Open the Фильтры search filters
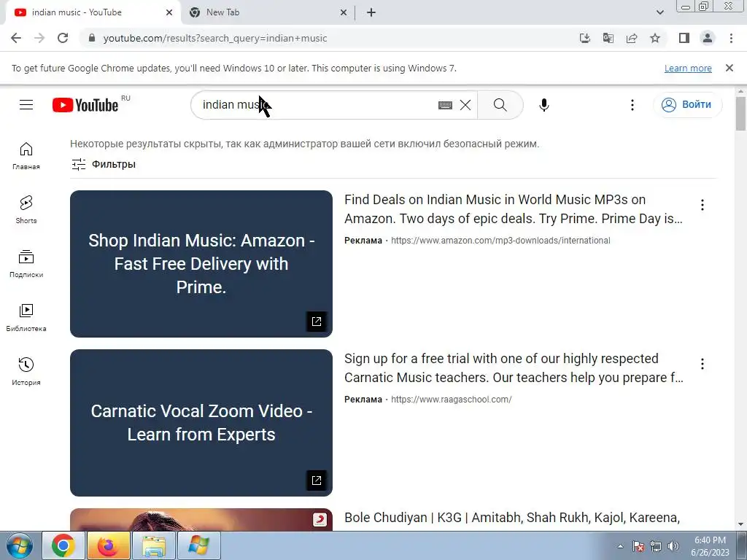 [x=104, y=164]
